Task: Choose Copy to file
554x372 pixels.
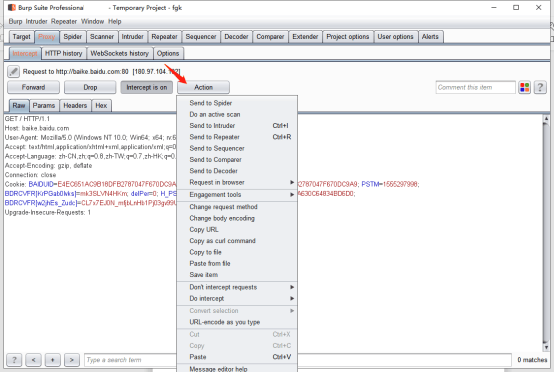Action: 237,252
